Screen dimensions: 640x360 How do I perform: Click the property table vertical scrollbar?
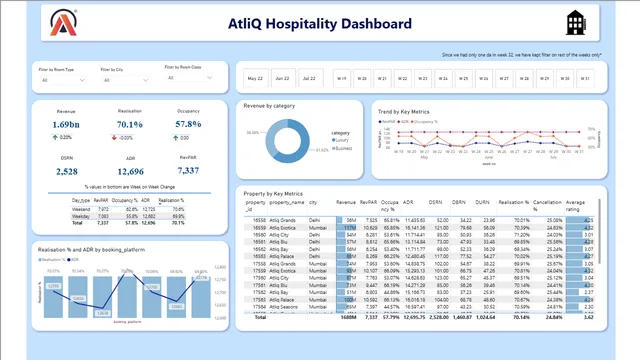pyautogui.click(x=599, y=231)
